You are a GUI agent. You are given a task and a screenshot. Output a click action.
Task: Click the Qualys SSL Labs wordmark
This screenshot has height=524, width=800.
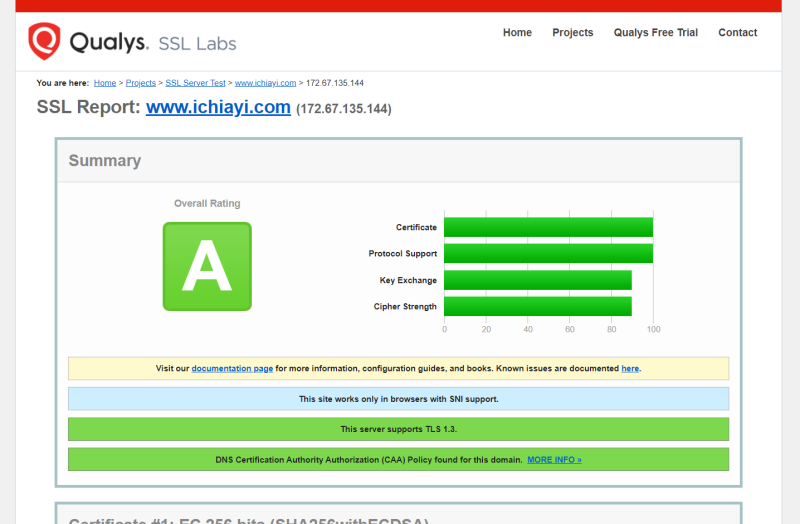click(153, 43)
